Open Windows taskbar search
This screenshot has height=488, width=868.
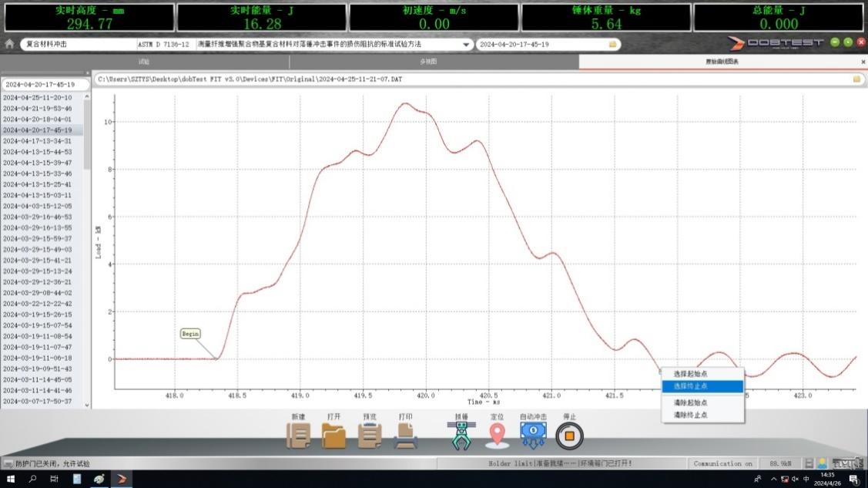tap(32, 480)
